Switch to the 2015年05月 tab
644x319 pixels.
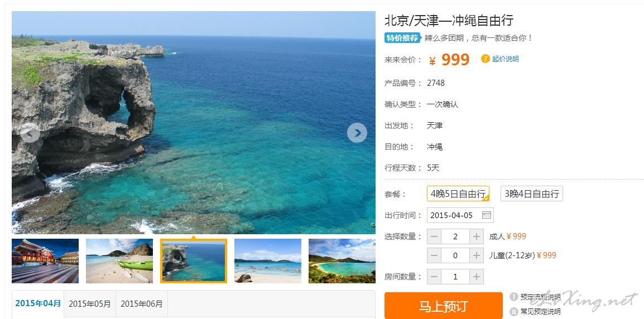click(x=89, y=304)
